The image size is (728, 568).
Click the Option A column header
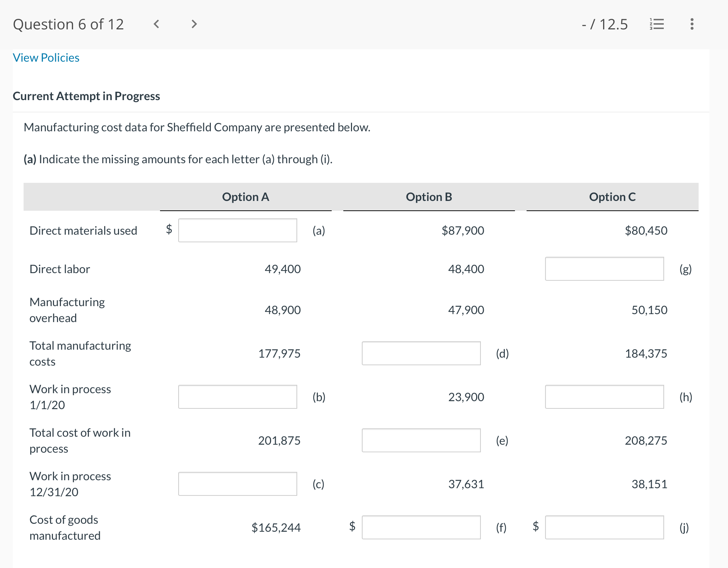click(x=245, y=197)
